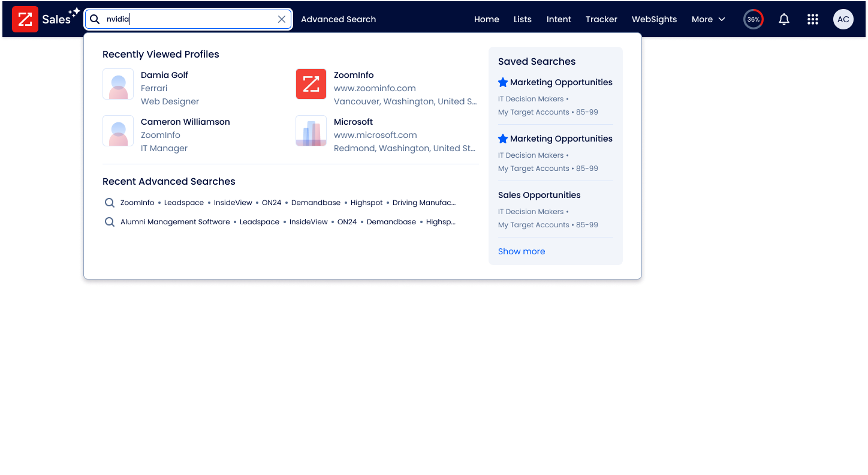Click the 36% progress ring
The height and width of the screenshot is (475, 868).
tap(754, 19)
